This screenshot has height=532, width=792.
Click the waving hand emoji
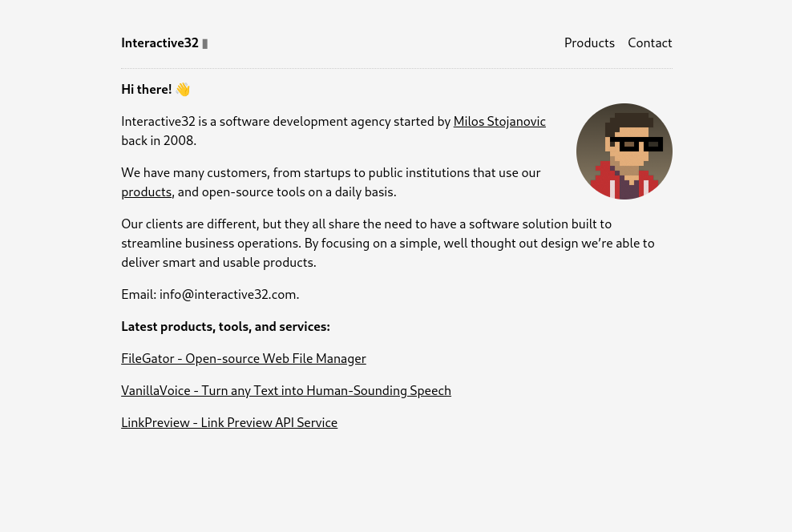tap(183, 90)
